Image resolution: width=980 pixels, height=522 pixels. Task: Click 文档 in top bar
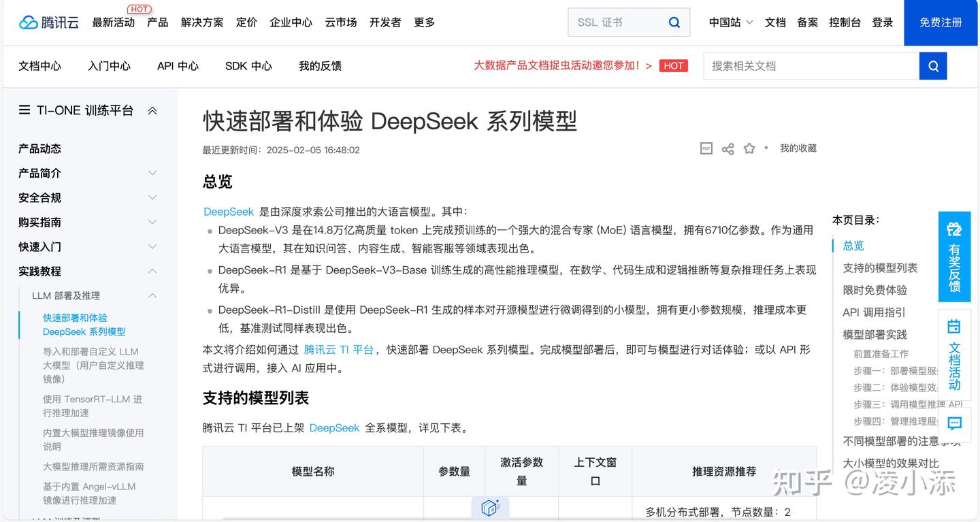[x=775, y=22]
